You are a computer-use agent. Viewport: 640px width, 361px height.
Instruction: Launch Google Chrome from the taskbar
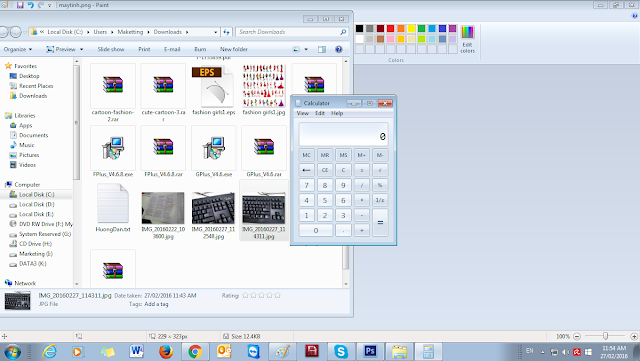(195, 351)
